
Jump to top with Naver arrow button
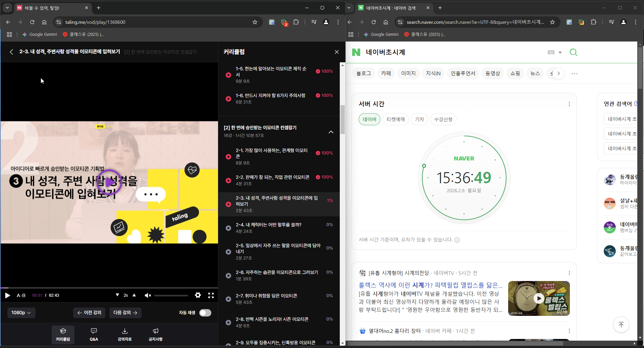point(621,325)
